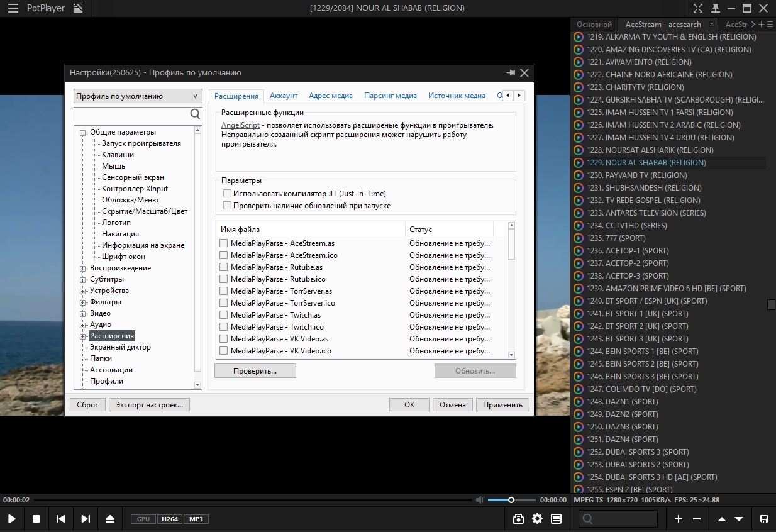
Task: Focus the settings search input field
Action: click(131, 114)
